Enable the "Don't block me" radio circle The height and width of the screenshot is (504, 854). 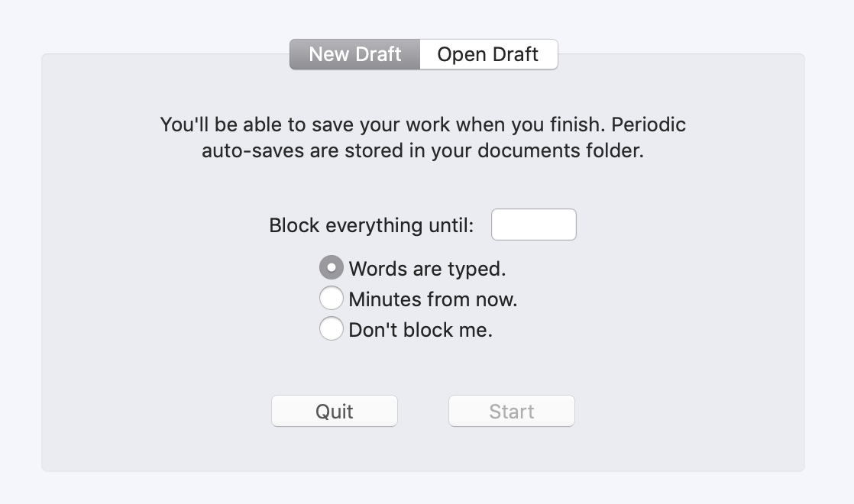[331, 329]
